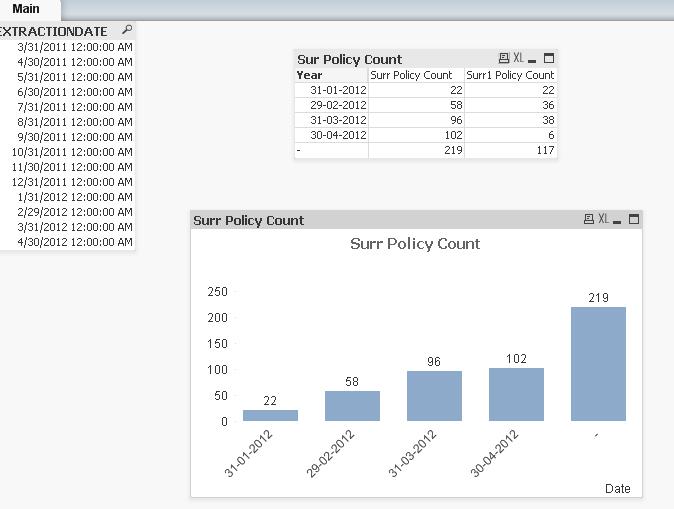Maximize the Surr Policy Count chart
Screen dimensions: 674x509
634,219
